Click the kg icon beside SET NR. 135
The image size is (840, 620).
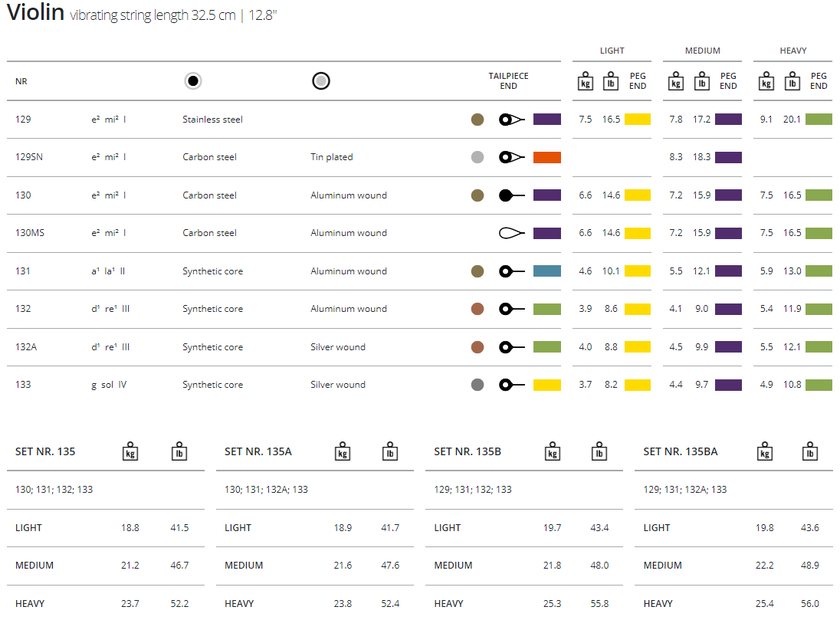click(131, 451)
